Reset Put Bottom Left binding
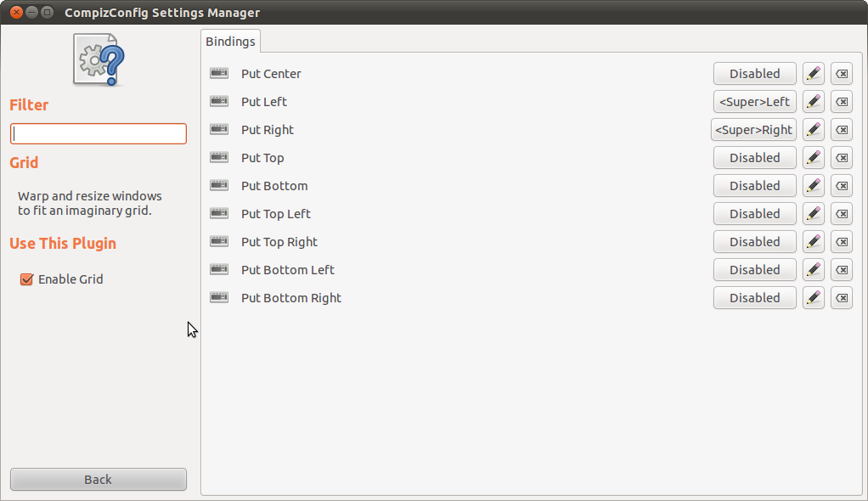Viewport: 868px width, 501px height. pos(842,270)
